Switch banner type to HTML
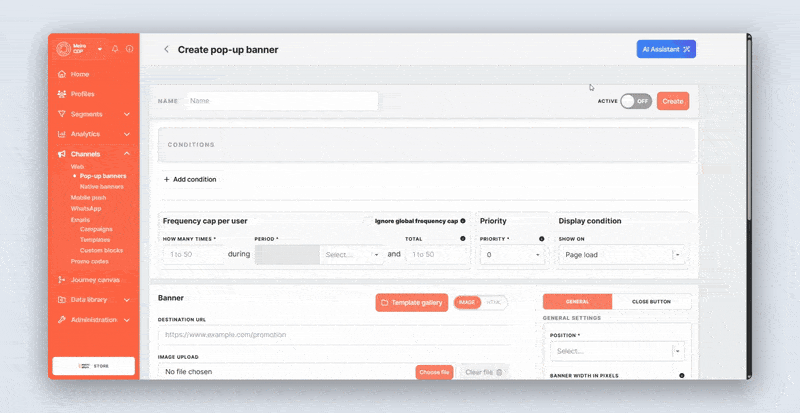Image resolution: width=800 pixels, height=413 pixels. click(493, 302)
